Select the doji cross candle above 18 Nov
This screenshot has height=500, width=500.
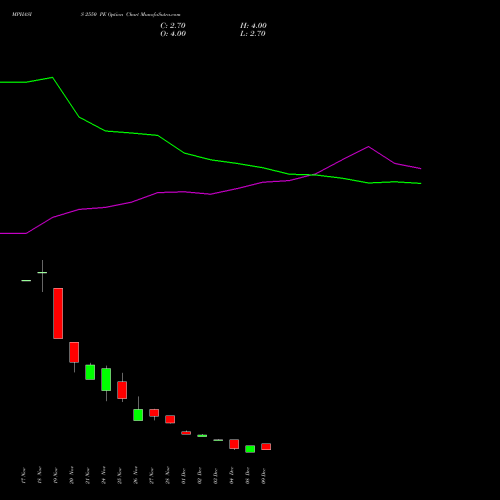(42, 276)
